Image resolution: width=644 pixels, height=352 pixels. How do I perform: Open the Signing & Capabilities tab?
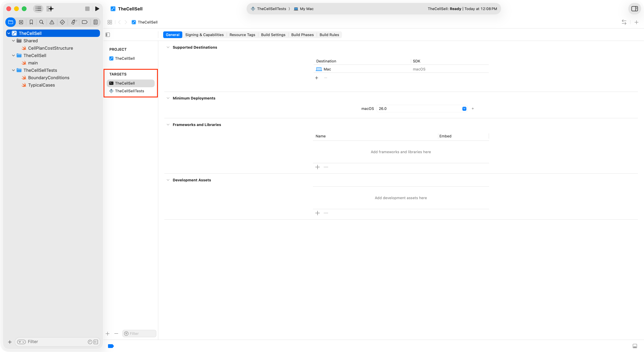coord(204,35)
